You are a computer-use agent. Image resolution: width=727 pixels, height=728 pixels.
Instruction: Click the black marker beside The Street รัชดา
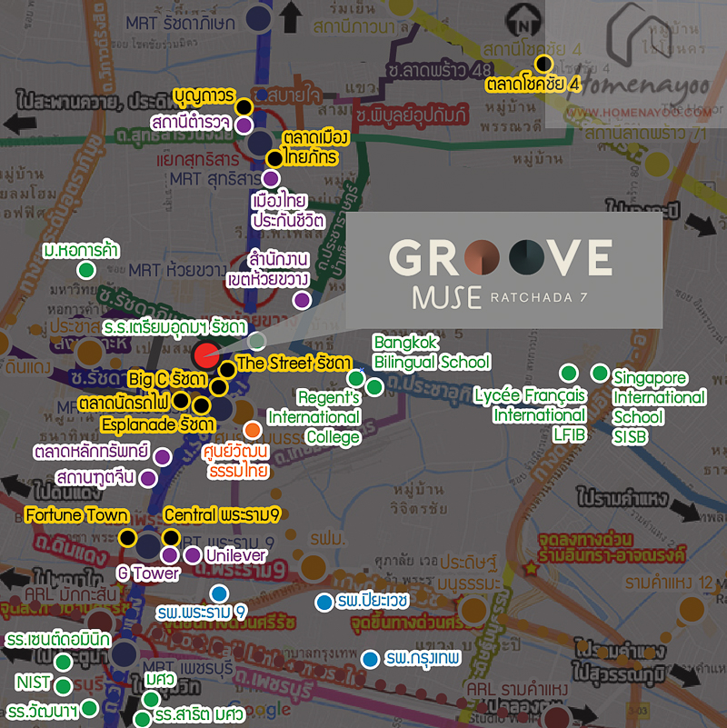point(227,370)
